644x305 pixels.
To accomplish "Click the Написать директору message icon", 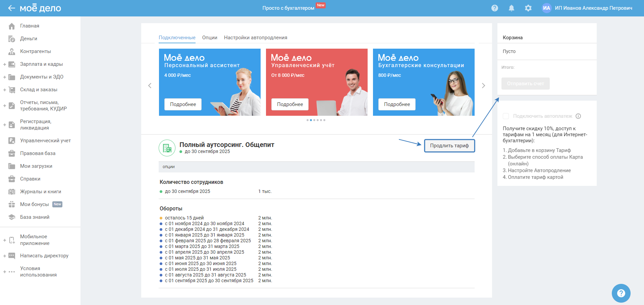I will (x=12, y=256).
